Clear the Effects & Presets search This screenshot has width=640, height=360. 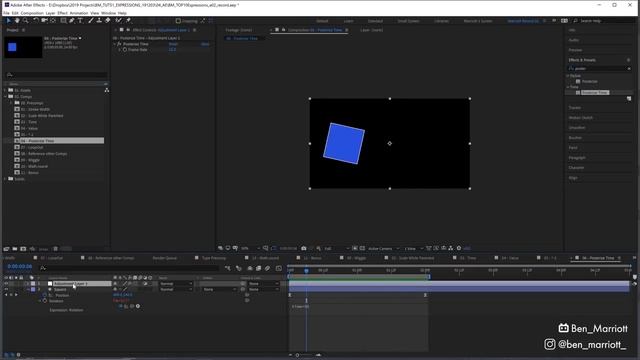click(x=629, y=69)
